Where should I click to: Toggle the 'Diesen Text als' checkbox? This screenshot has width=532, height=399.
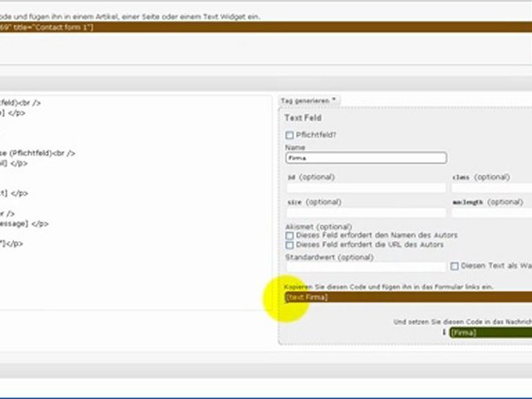pos(455,267)
